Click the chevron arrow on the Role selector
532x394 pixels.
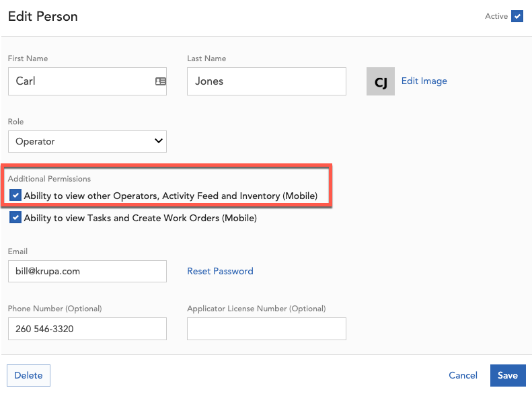click(159, 141)
